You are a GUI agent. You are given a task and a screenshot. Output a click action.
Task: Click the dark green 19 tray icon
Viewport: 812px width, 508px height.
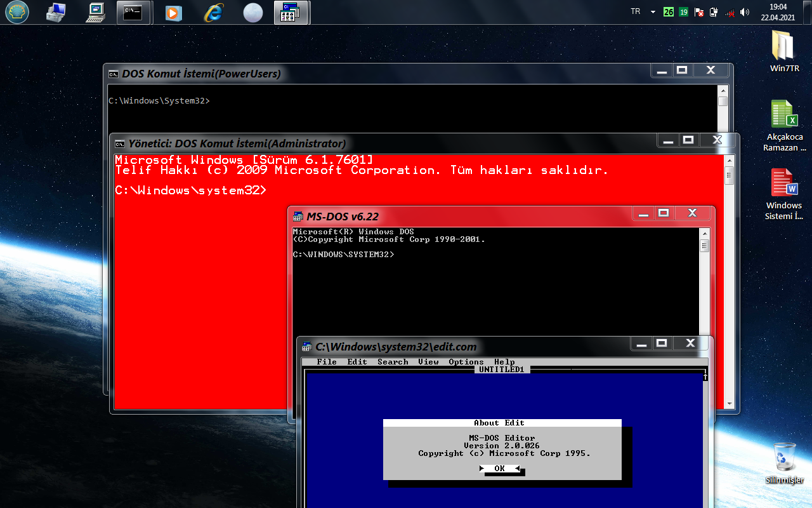(x=683, y=11)
